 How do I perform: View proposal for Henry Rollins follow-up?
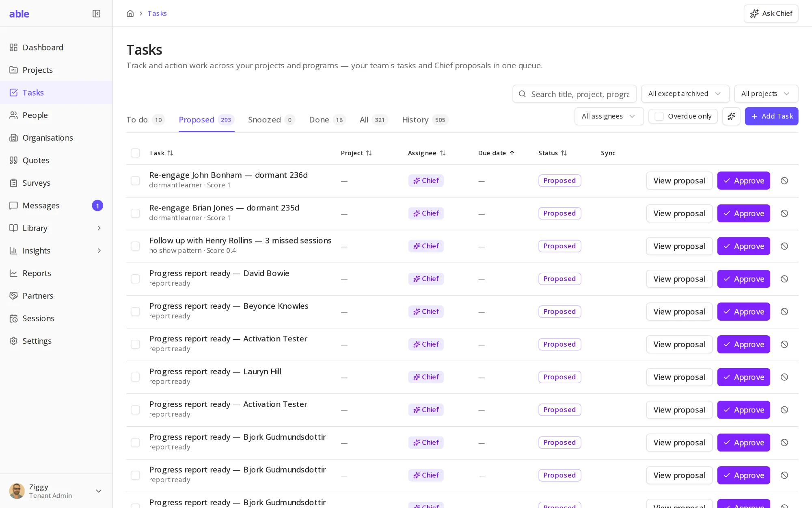pos(679,246)
